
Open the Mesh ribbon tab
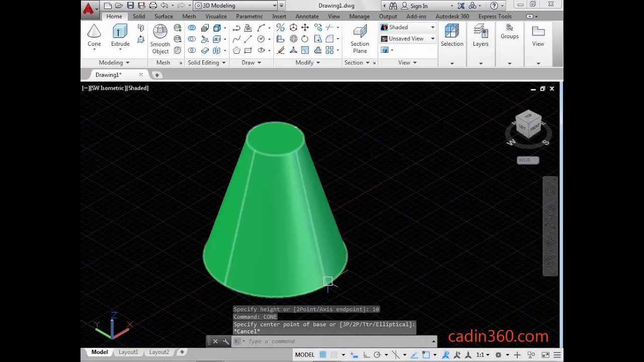tap(189, 17)
